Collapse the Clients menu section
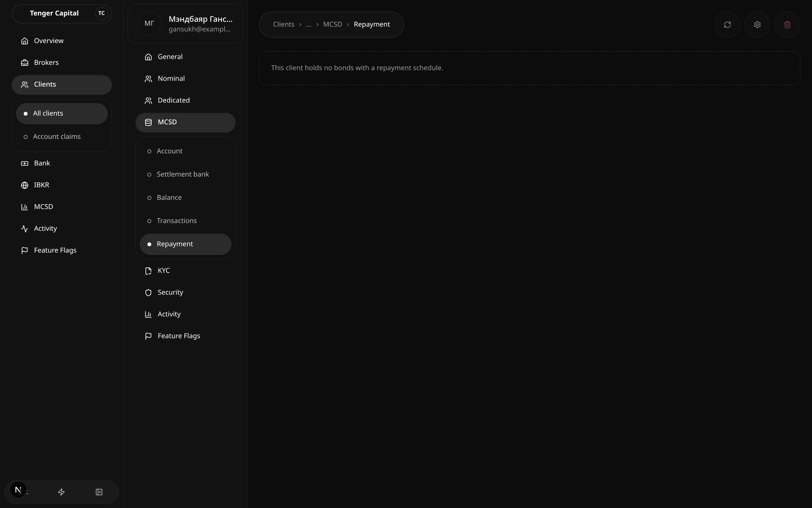This screenshot has width=812, height=508. click(x=62, y=85)
